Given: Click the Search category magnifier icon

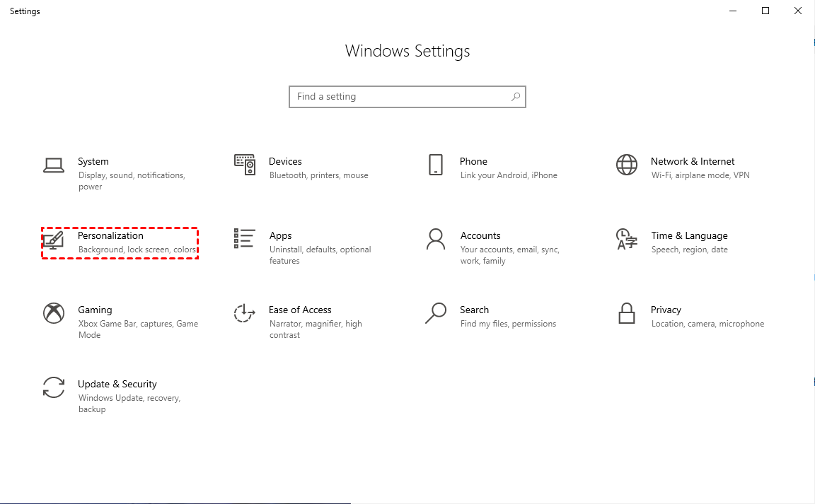Looking at the screenshot, I should click(x=436, y=313).
